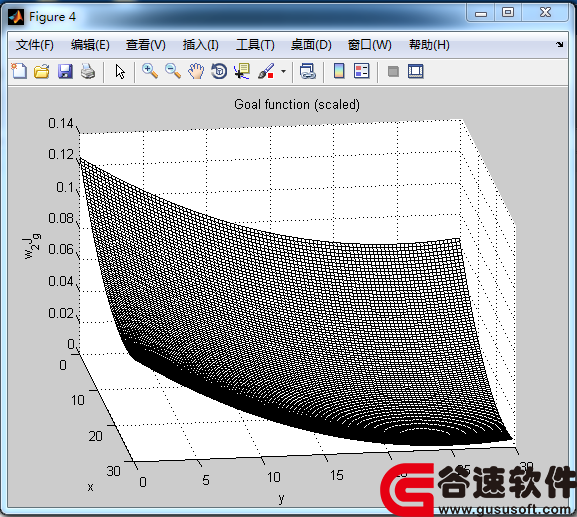Screen dimensions: 577x517
Task: Click the Link Plot icon
Action: tap(308, 71)
